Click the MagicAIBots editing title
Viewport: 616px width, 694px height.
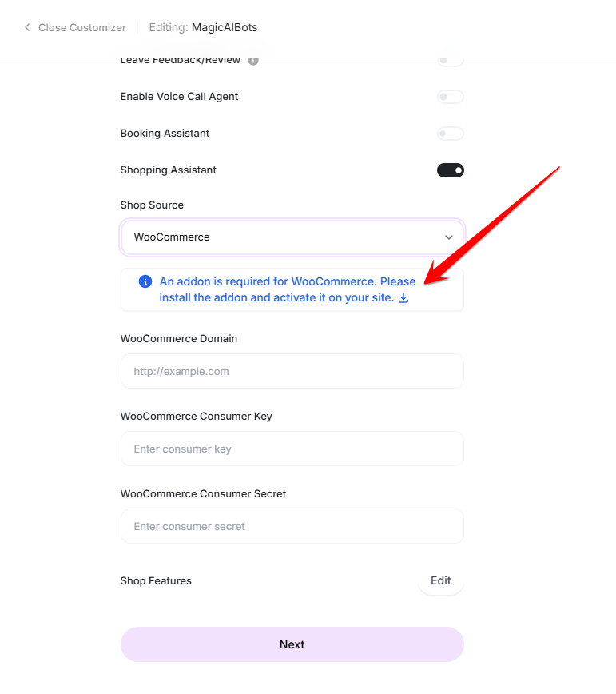click(x=225, y=28)
